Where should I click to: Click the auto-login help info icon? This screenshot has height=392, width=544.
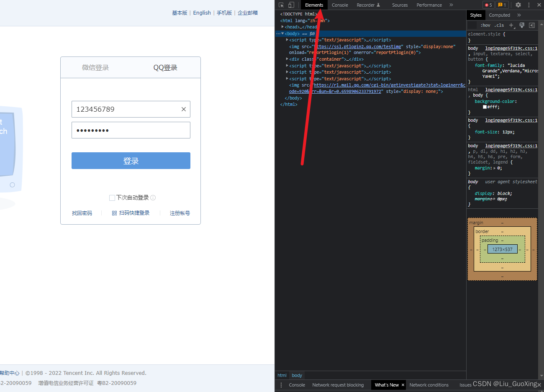[x=153, y=197]
